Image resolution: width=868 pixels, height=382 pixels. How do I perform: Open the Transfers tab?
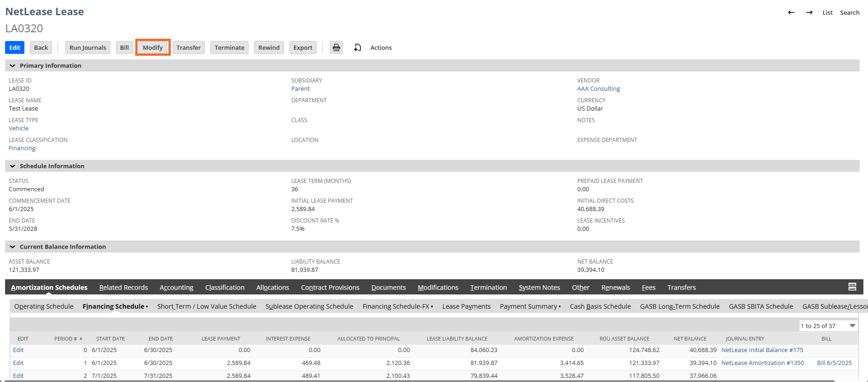681,287
